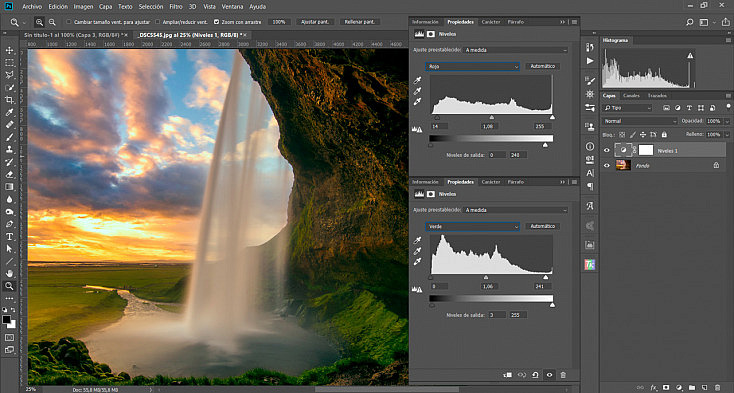
Task: Select the Brush tool in the toolbar
Action: pos(9,137)
